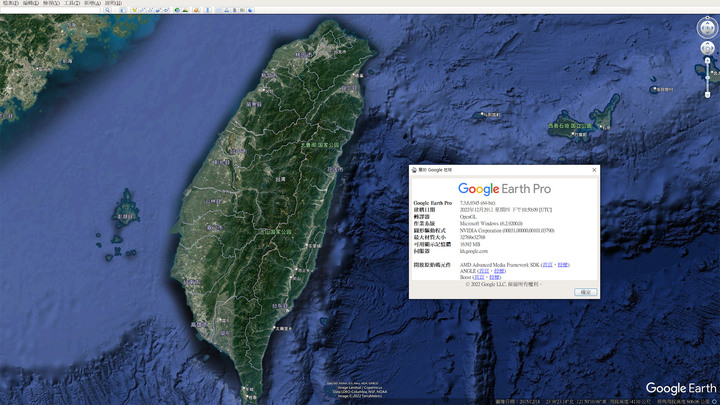Click the look-around compass joystick
Image resolution: width=720 pixels, height=405 pixels.
pyautogui.click(x=707, y=28)
